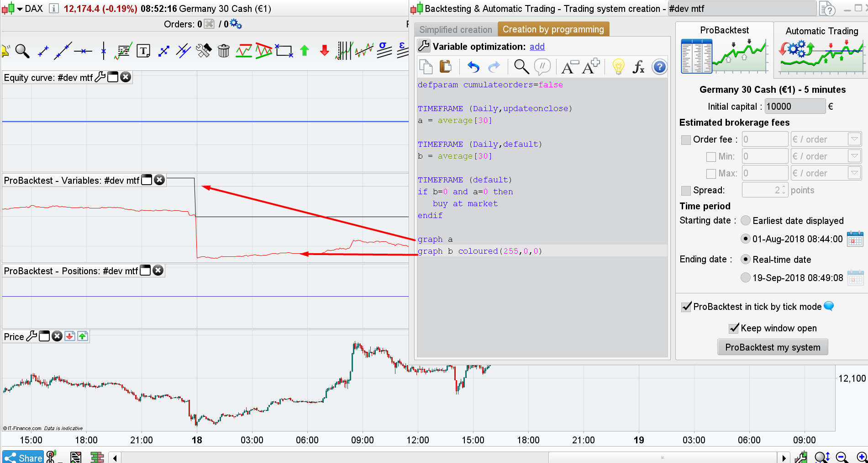
Task: Increase the editor font size
Action: [591, 67]
